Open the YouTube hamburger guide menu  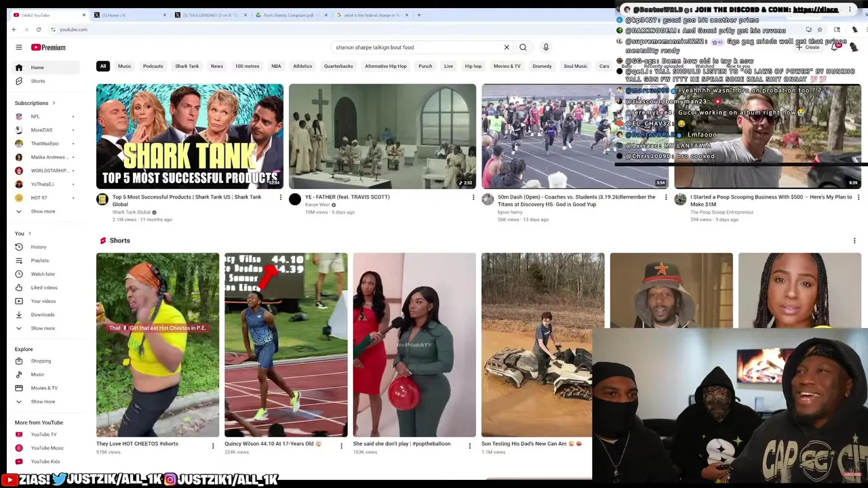[19, 47]
